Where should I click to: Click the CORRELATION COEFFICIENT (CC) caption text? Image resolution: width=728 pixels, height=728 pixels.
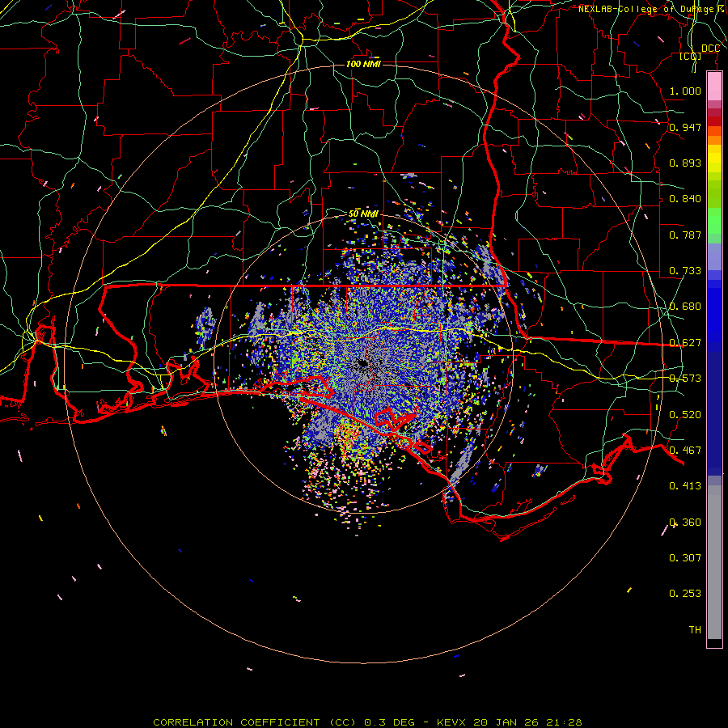point(256,722)
